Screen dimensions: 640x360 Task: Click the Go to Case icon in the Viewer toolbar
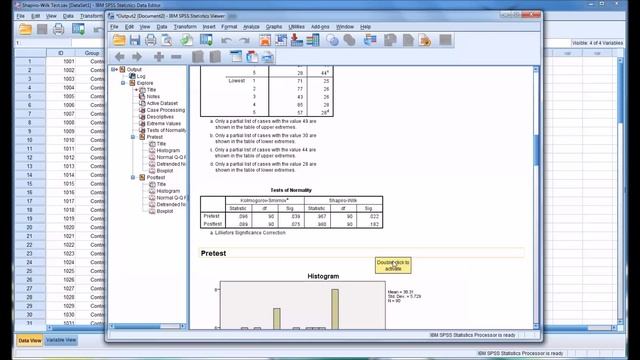tap(281, 40)
